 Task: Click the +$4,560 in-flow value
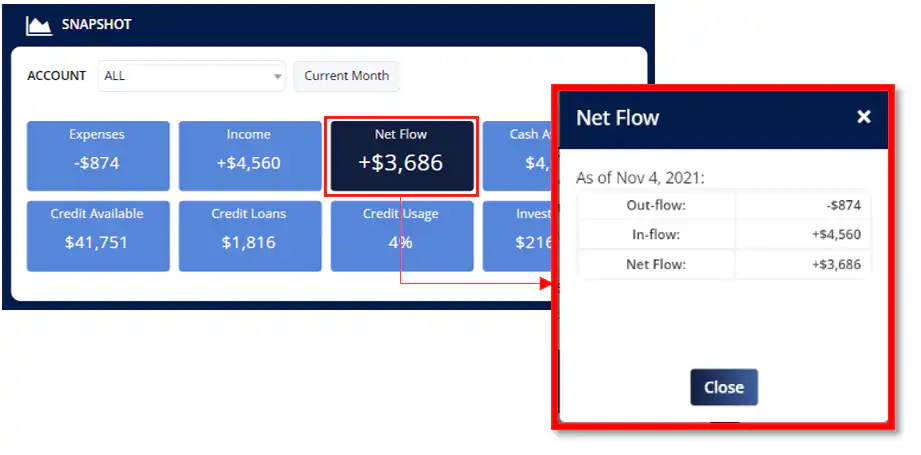pos(836,235)
